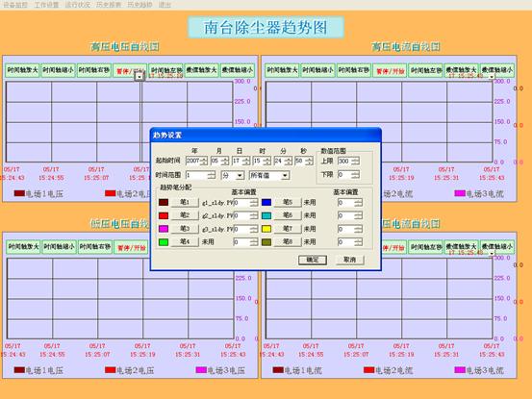Open the time dropdown arrow on high-voltage chart
The width and height of the screenshot is (532, 399).
click(x=139, y=77)
